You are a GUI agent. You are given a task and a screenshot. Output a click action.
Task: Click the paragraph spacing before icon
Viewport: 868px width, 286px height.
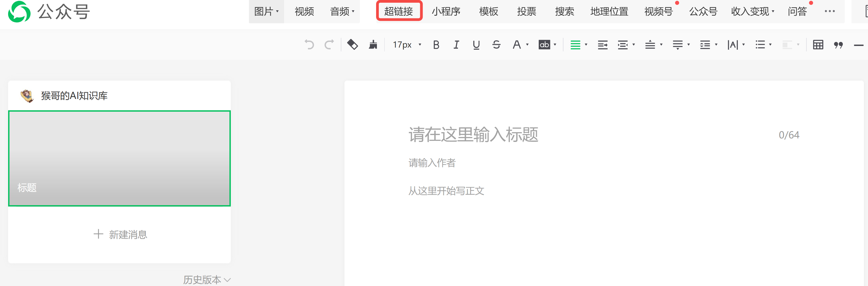(x=650, y=45)
